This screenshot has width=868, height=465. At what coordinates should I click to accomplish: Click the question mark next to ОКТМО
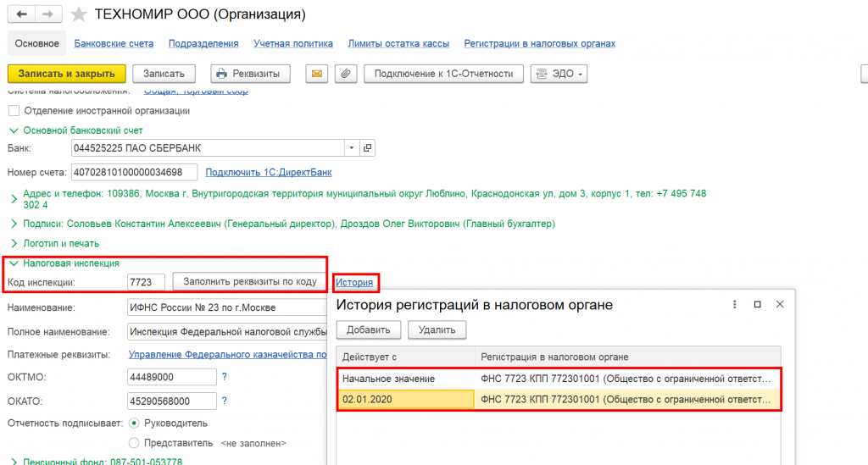coord(224,377)
